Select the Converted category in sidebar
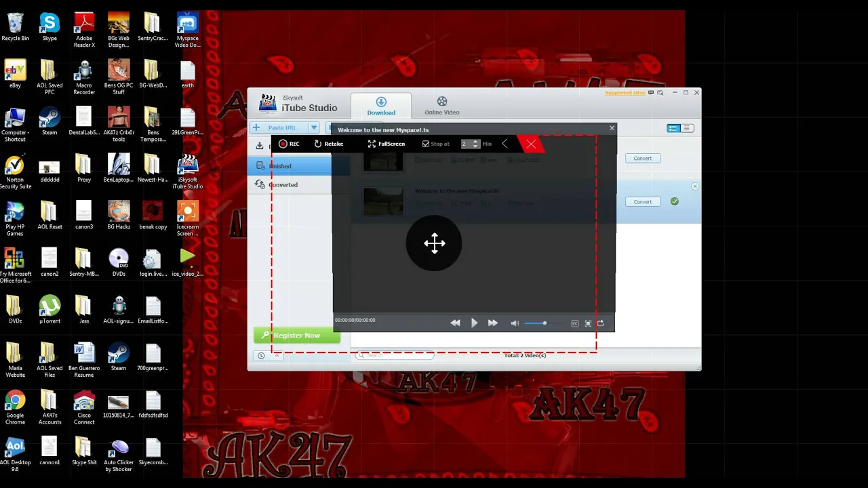This screenshot has width=868, height=488. coord(290,184)
